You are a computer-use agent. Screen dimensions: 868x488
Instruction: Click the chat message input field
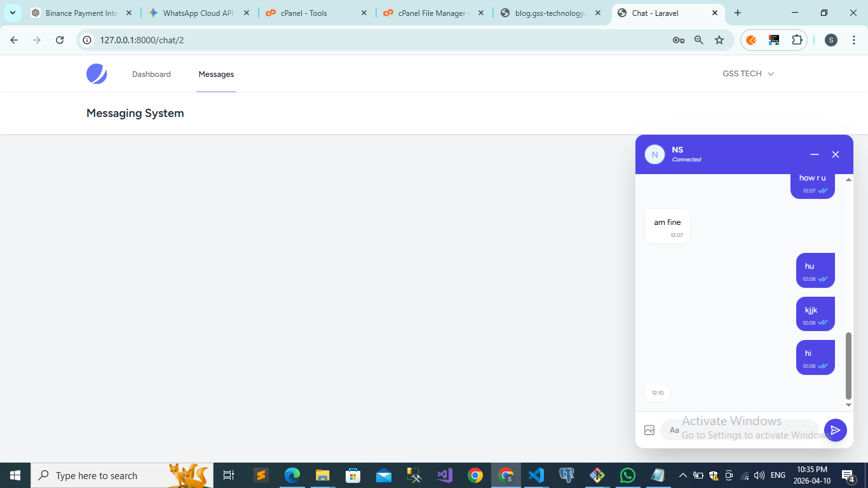click(x=740, y=430)
